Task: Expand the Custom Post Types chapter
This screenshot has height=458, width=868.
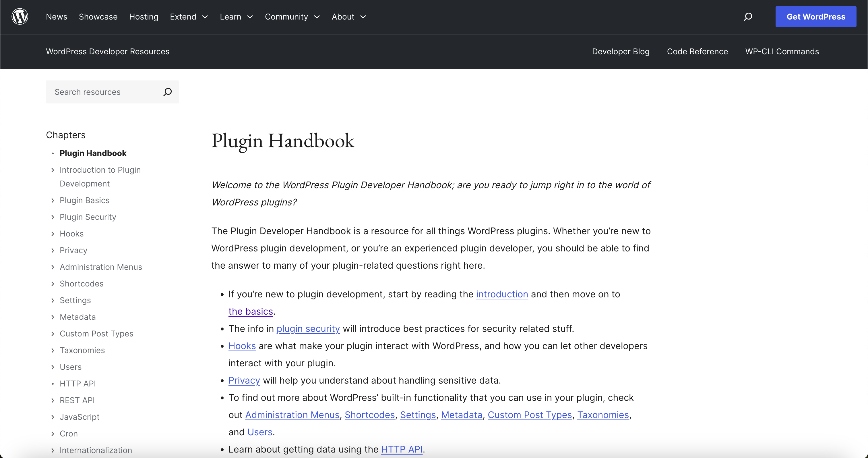Action: (53, 334)
